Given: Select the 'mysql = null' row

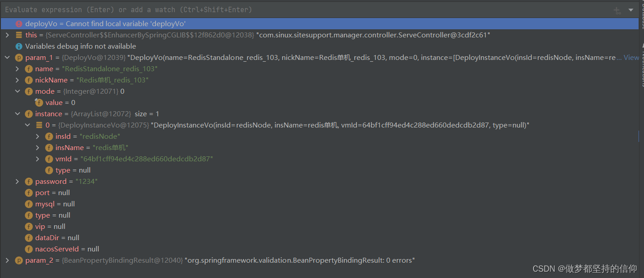Looking at the screenshot, I should pyautogui.click(x=320, y=204).
